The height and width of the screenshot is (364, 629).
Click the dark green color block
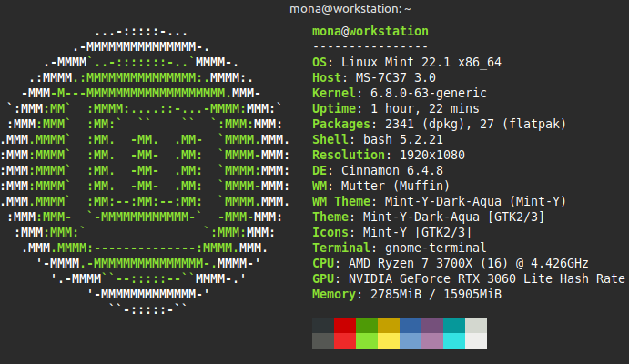tap(367, 326)
